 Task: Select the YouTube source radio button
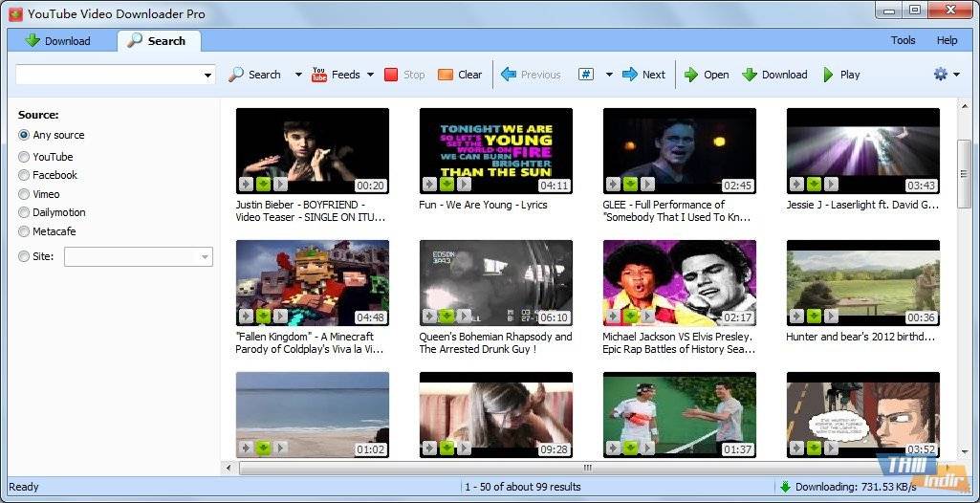[24, 157]
